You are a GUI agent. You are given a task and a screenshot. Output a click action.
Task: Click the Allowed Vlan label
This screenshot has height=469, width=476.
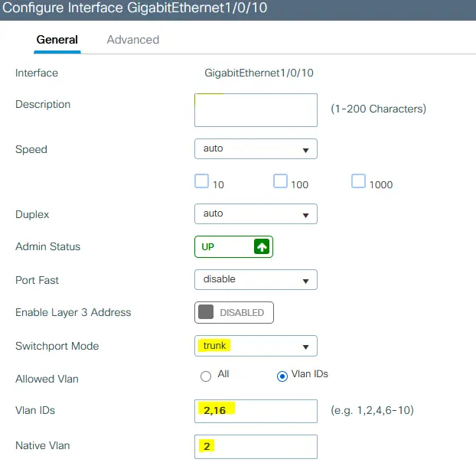47,379
